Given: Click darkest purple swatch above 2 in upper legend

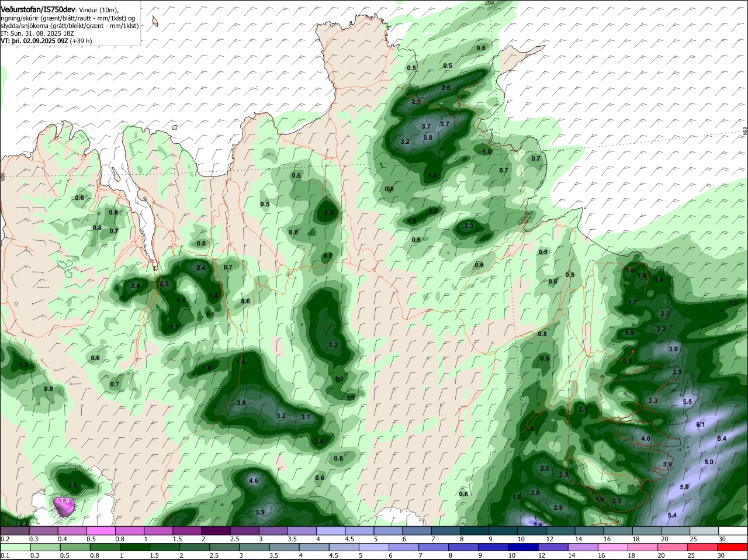Looking at the screenshot, I should click(x=216, y=531).
